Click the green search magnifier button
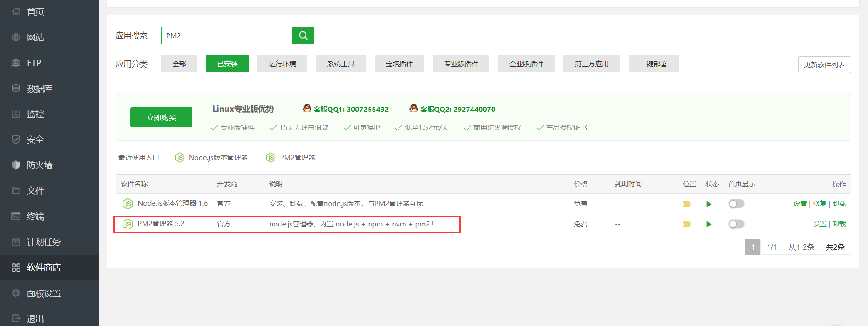This screenshot has width=868, height=326. [303, 35]
